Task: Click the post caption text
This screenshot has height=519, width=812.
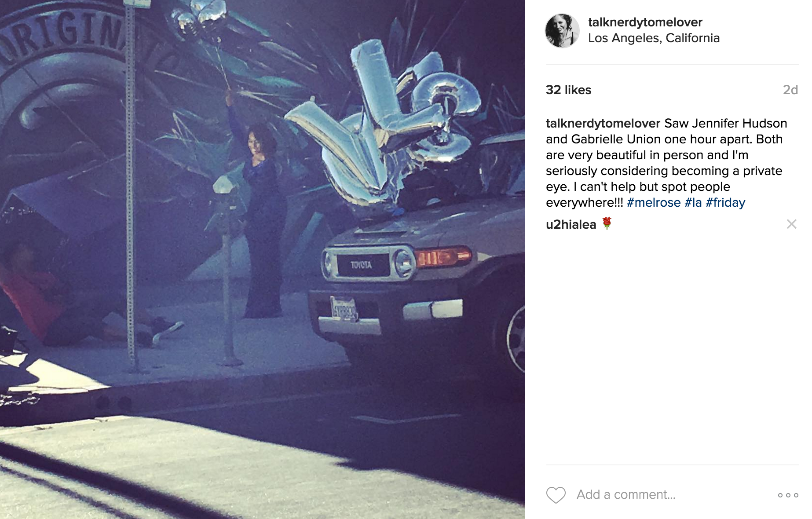Action: pos(666,163)
